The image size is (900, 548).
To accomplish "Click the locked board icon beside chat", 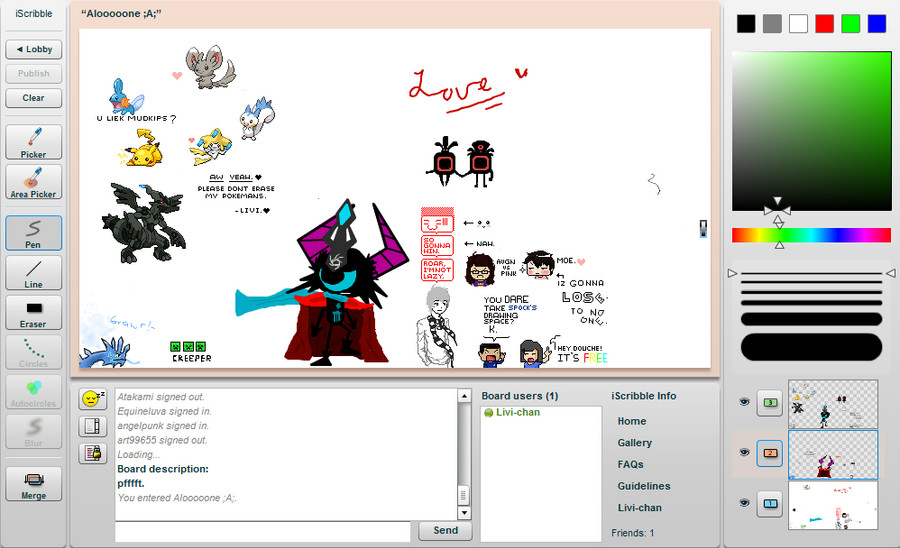I will coord(92,453).
